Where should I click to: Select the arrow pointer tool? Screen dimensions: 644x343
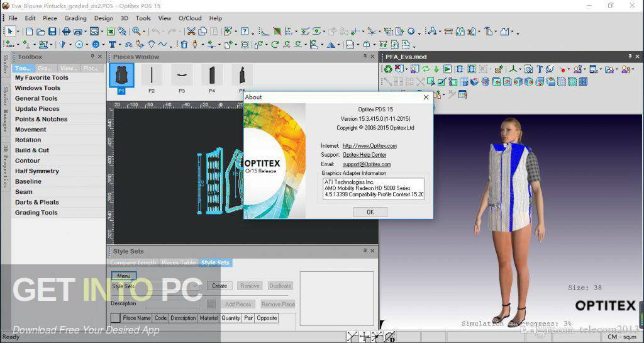pyautogui.click(x=10, y=31)
